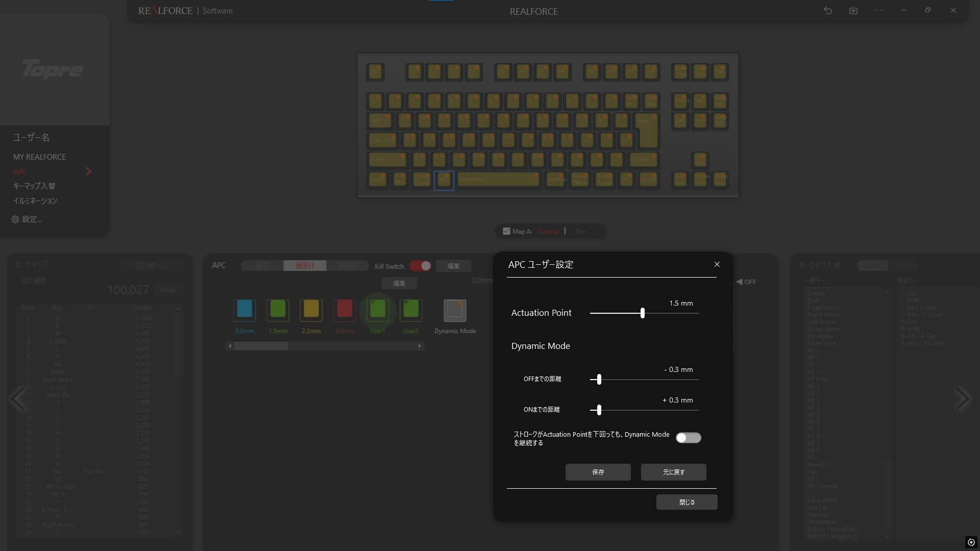Select the yellow 2.2mm APC key swatch

[x=311, y=310]
